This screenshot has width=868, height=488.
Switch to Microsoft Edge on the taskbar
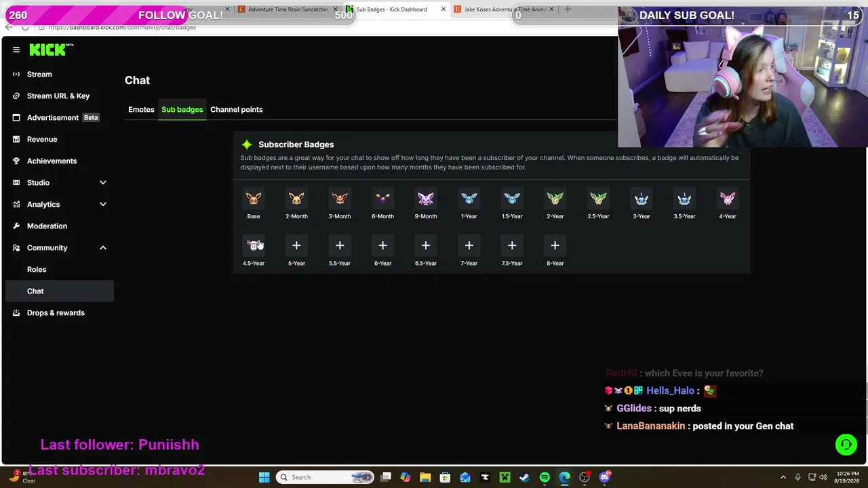564,477
